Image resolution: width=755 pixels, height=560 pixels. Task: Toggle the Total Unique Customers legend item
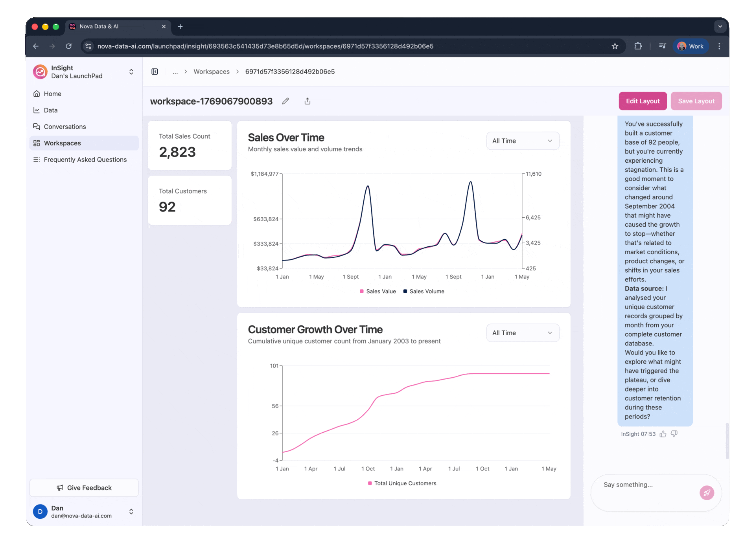[402, 483]
